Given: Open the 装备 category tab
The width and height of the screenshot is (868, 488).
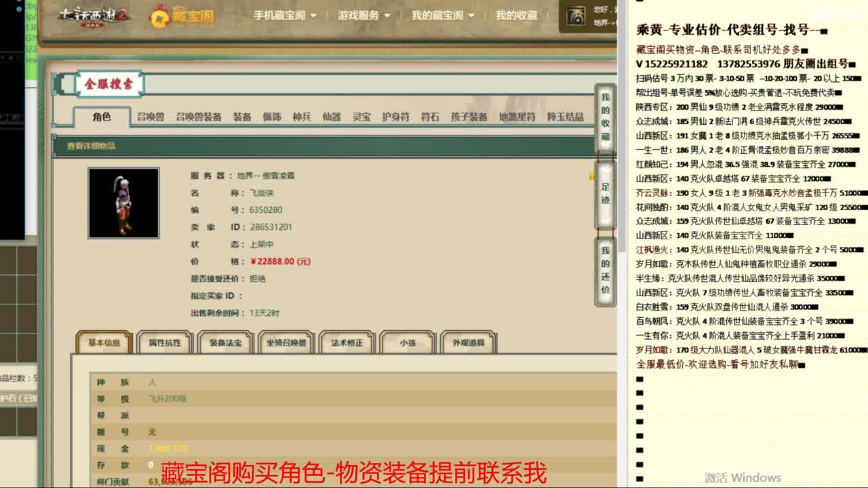Looking at the screenshot, I should (242, 117).
